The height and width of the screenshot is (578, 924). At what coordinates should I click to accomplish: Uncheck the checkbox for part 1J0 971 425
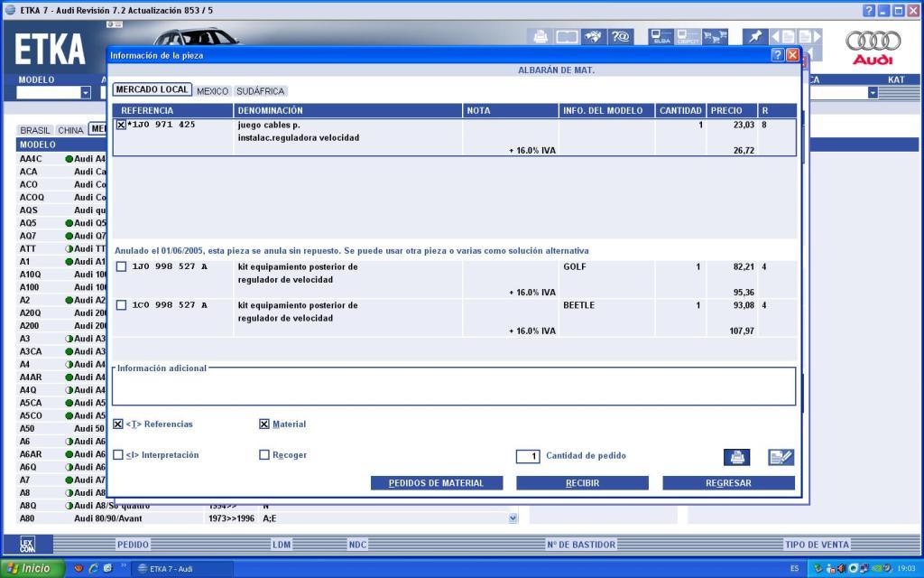[x=122, y=125]
